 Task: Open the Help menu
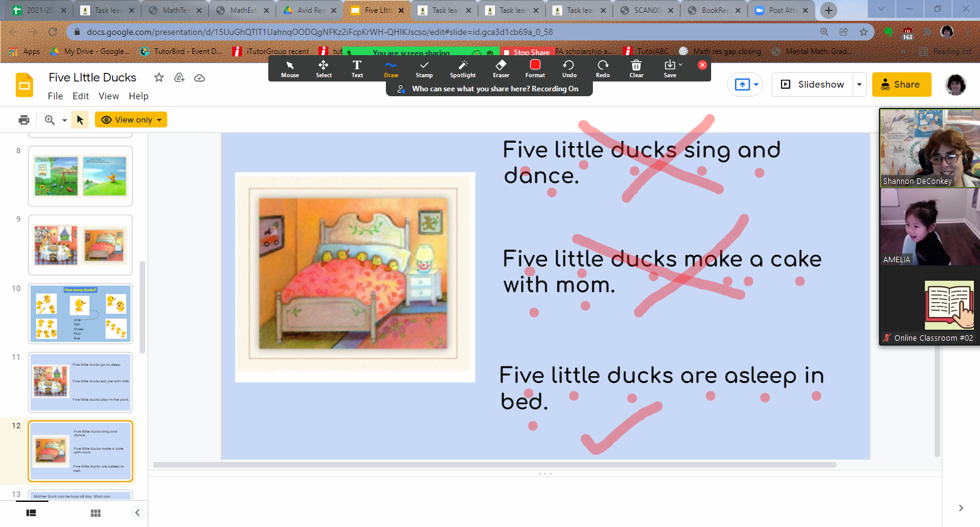[x=138, y=96]
